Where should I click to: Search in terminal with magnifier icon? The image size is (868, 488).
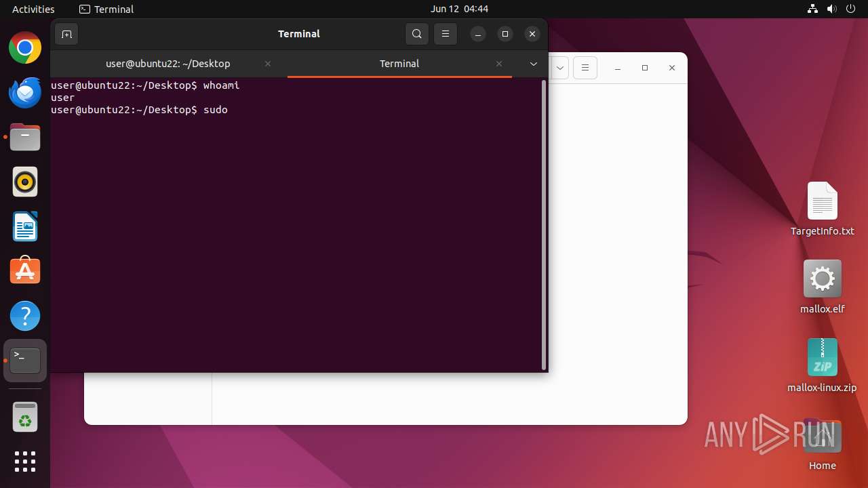[x=417, y=34]
